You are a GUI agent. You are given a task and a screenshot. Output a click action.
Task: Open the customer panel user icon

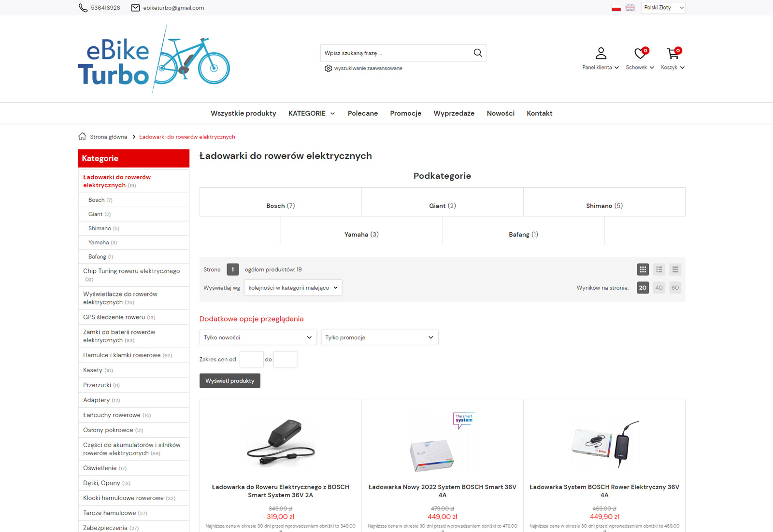tap(601, 53)
